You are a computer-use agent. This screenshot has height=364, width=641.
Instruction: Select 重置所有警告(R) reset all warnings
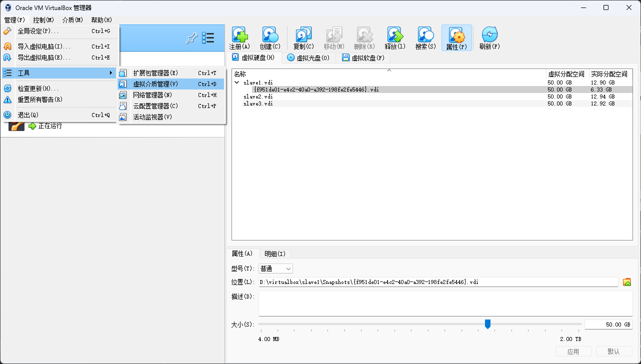click(60, 99)
